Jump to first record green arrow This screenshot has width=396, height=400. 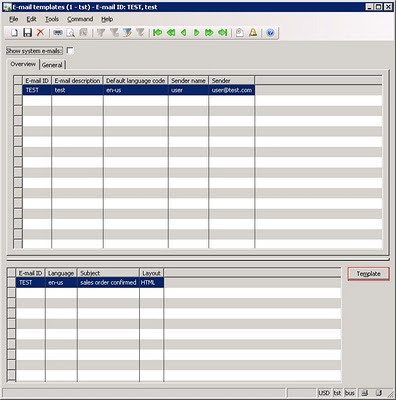[157, 33]
